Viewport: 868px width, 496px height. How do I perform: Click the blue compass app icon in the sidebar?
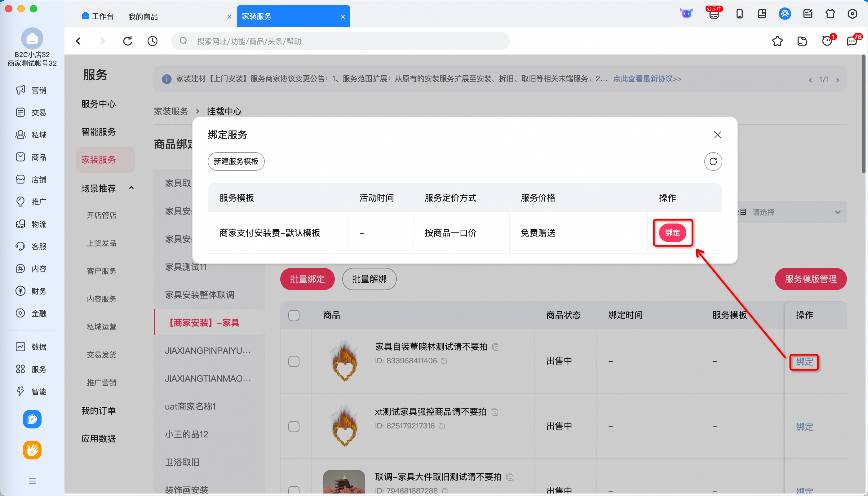[32, 419]
